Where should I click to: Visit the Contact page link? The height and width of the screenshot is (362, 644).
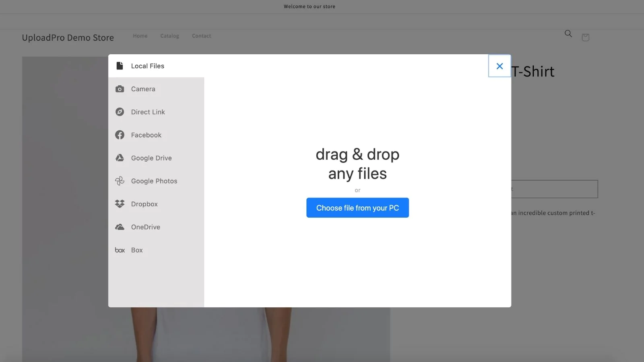point(201,36)
